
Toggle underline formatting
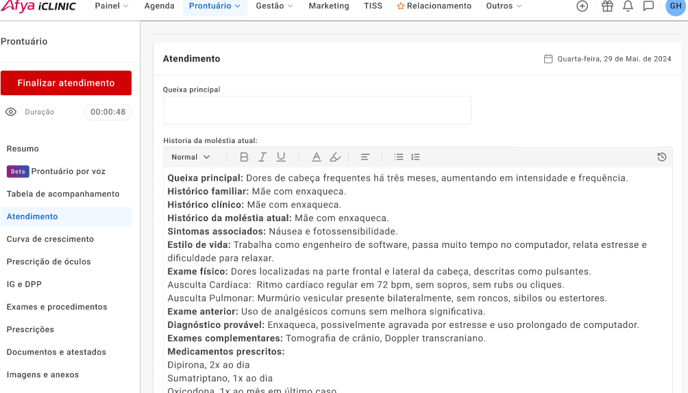[x=281, y=157]
